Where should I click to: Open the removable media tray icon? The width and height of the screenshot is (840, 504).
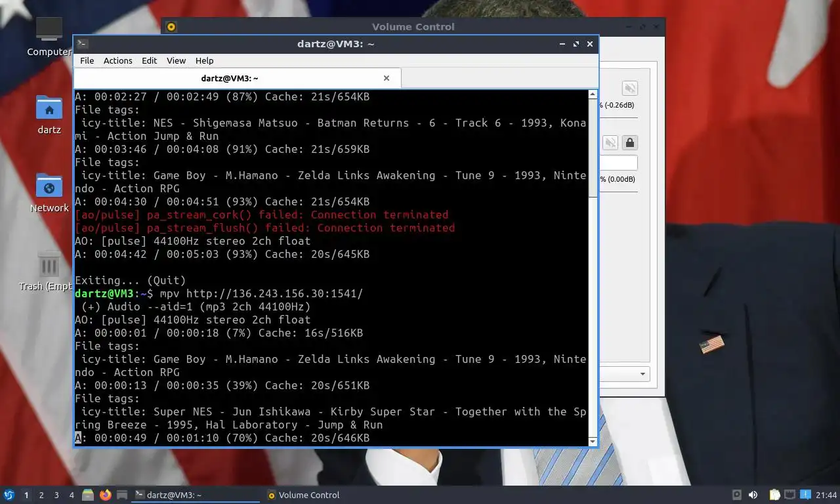click(x=736, y=495)
